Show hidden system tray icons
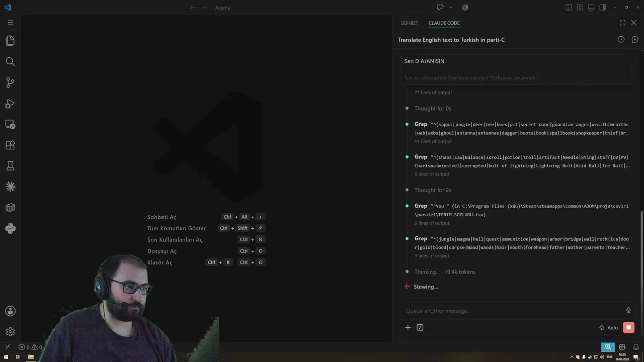This screenshot has height=362, width=644. point(572,357)
